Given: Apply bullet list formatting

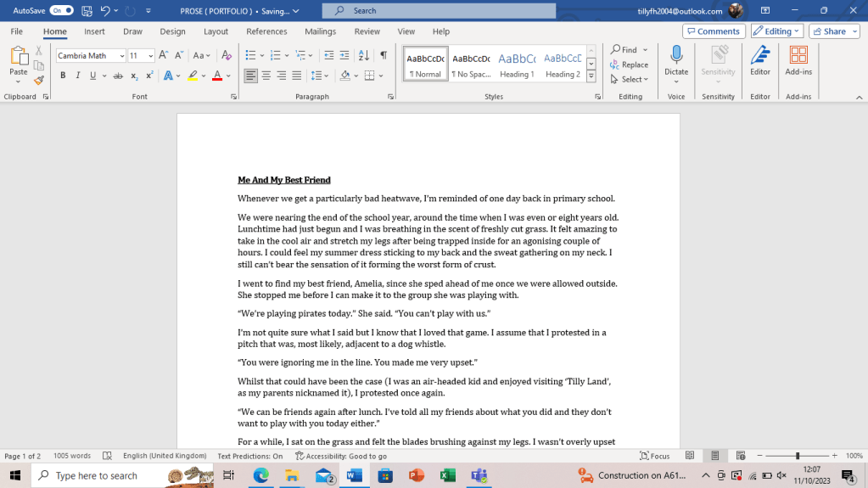Looking at the screenshot, I should [251, 55].
